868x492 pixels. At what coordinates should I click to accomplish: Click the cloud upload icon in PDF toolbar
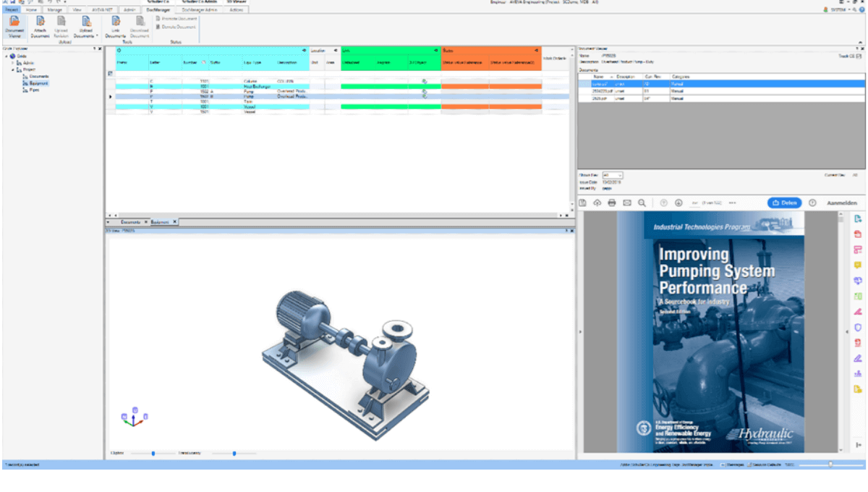coord(597,203)
